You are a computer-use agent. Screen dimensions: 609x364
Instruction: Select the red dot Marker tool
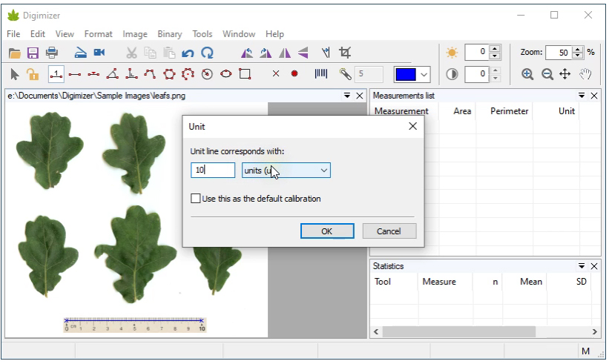point(294,73)
